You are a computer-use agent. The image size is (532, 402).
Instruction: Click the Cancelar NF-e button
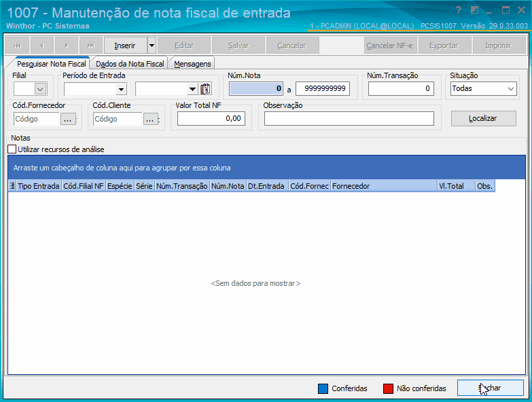pos(389,45)
